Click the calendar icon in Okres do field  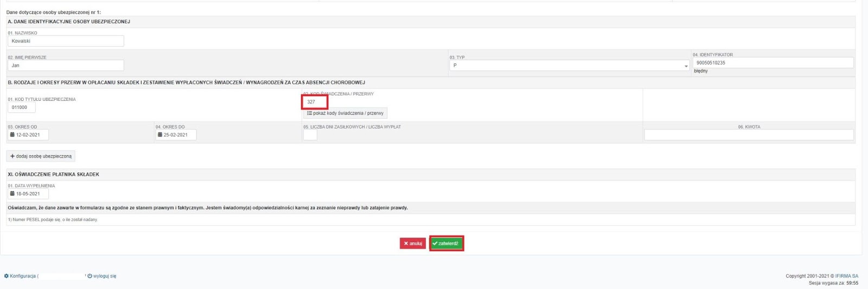coord(160,135)
